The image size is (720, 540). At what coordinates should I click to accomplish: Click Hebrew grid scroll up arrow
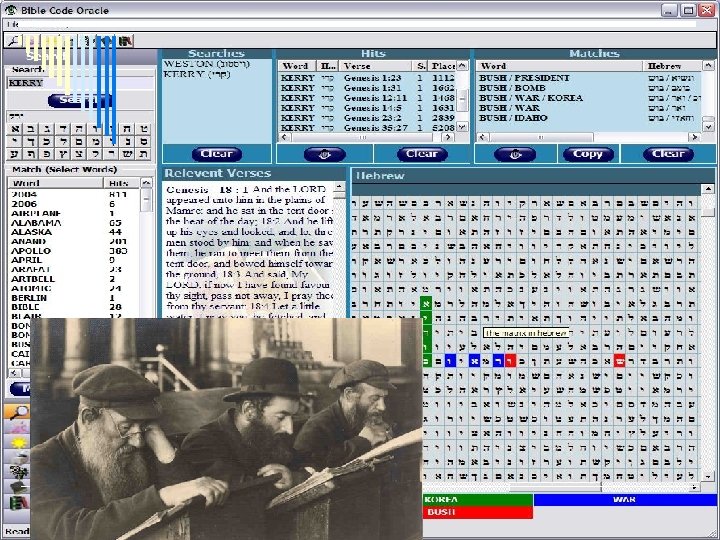click(708, 188)
